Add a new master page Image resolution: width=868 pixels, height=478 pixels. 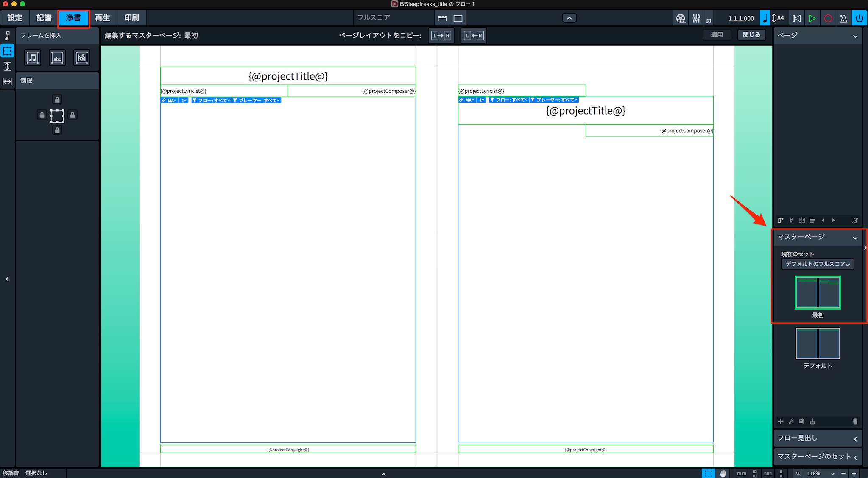781,421
